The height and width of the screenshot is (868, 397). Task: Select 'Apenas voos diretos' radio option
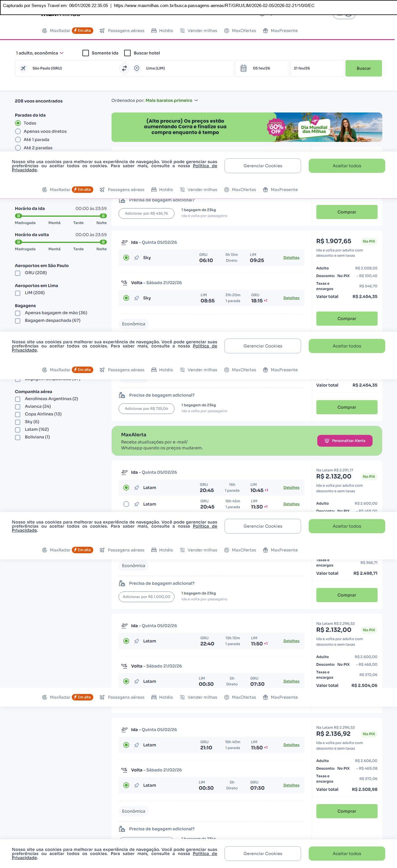(18, 131)
